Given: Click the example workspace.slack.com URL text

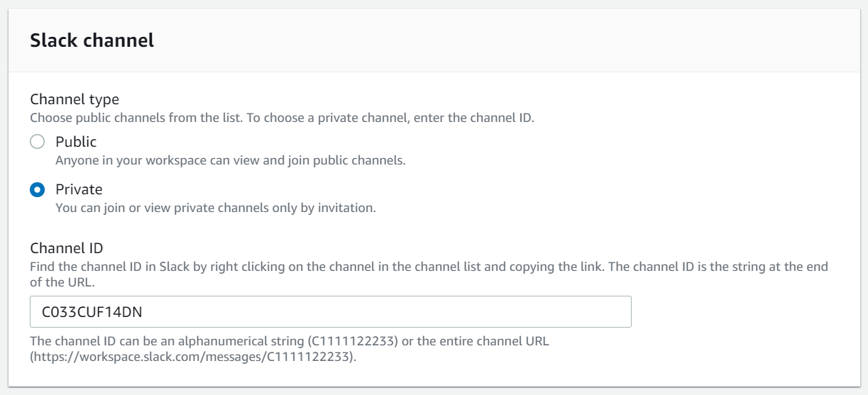Looking at the screenshot, I should [192, 356].
